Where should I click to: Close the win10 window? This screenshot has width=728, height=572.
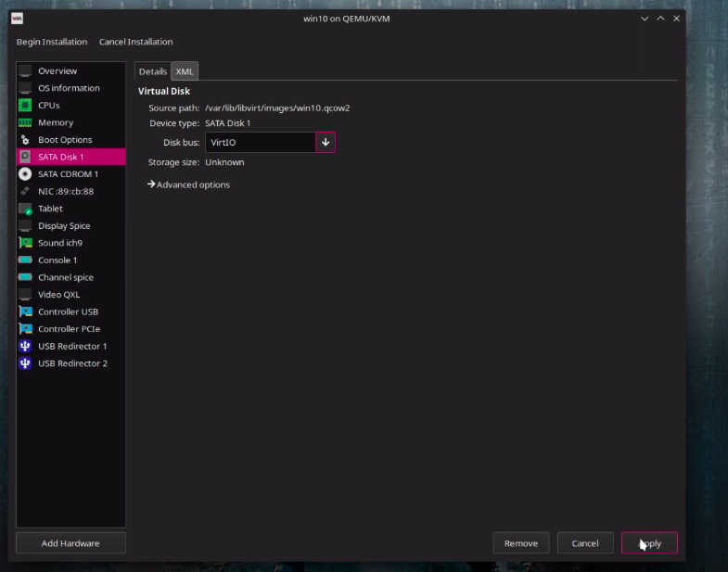tap(676, 19)
